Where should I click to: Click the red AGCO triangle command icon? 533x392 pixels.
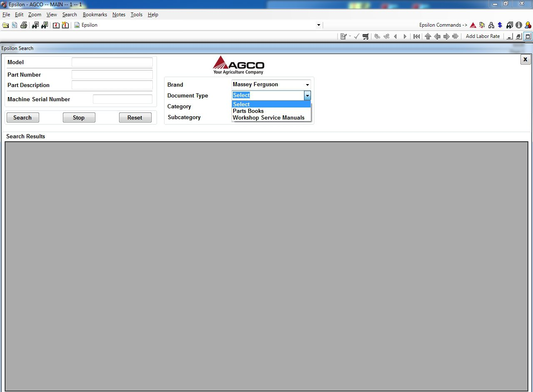pos(473,25)
